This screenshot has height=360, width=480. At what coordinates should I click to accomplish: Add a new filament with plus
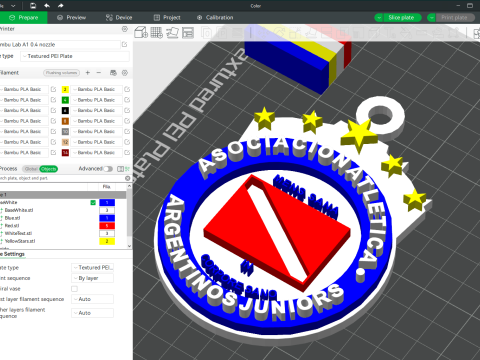(x=88, y=73)
